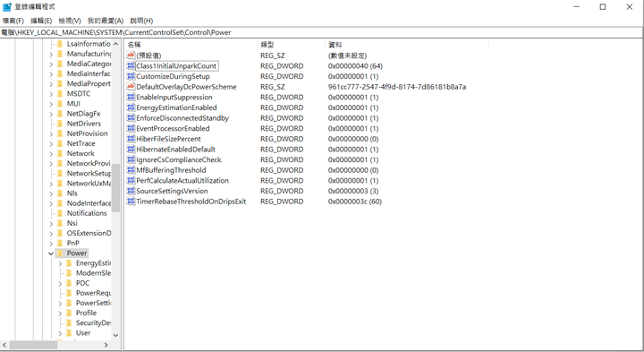Image resolution: width=644 pixels, height=352 pixels.
Task: Expand the MUI key
Action: click(x=51, y=104)
